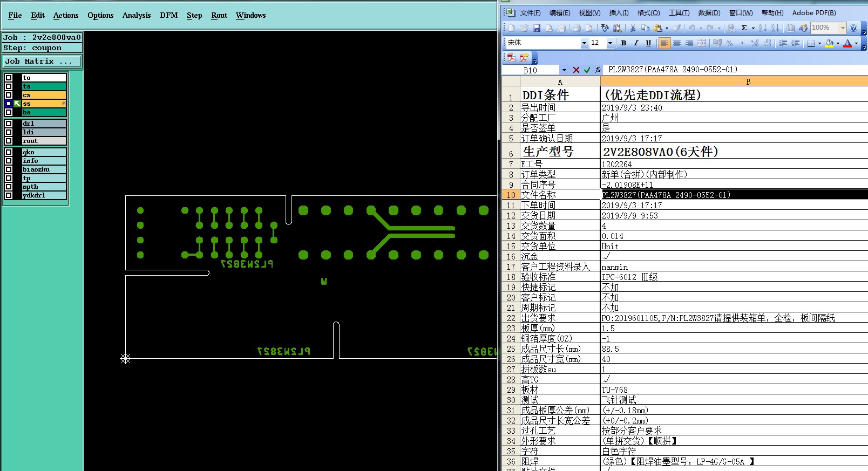Viewport: 868px width, 471px height.
Task: Click the Print icon in Excel toolbar
Action: click(x=577, y=28)
